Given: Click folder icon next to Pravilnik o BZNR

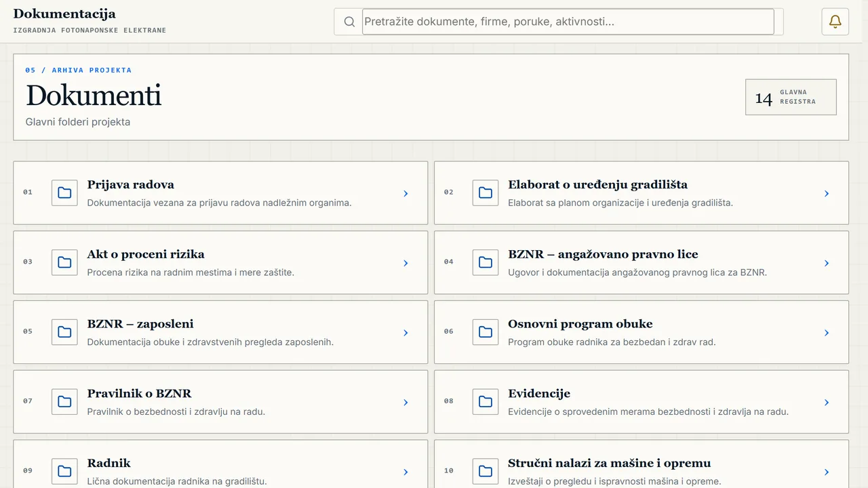Looking at the screenshot, I should click(x=64, y=402).
